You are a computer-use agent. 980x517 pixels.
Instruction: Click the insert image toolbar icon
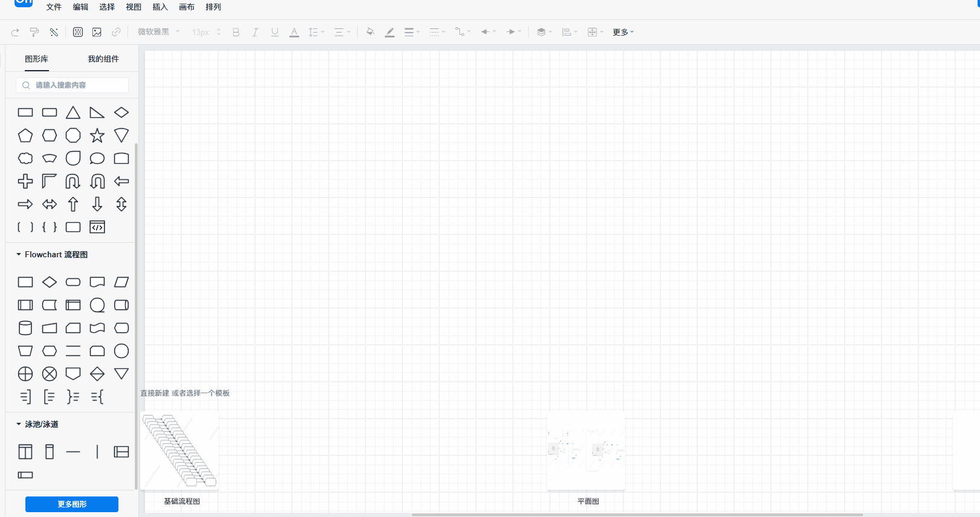tap(97, 32)
